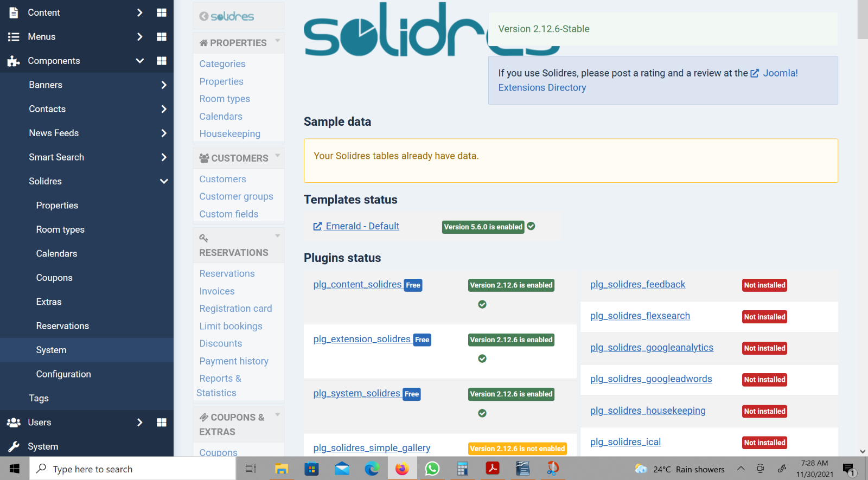
Task: Click the Content dashboard grid icon
Action: [161, 12]
